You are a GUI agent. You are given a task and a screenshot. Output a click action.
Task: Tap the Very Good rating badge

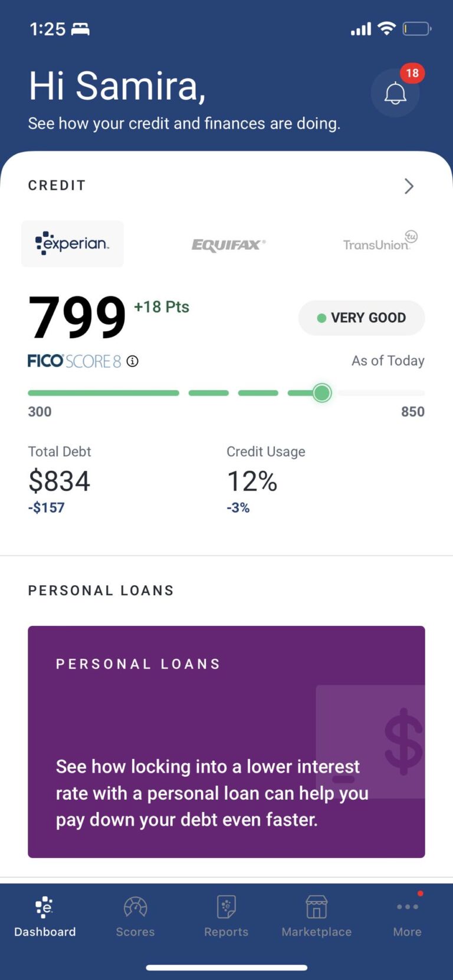click(362, 318)
